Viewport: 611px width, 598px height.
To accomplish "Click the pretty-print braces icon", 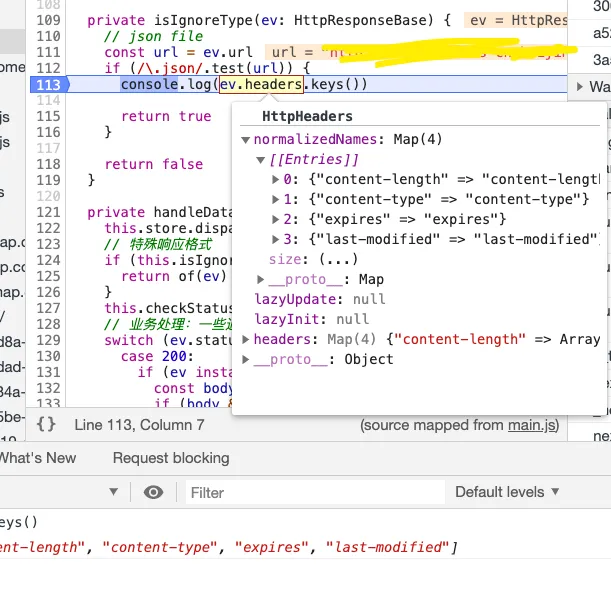I will point(46,424).
